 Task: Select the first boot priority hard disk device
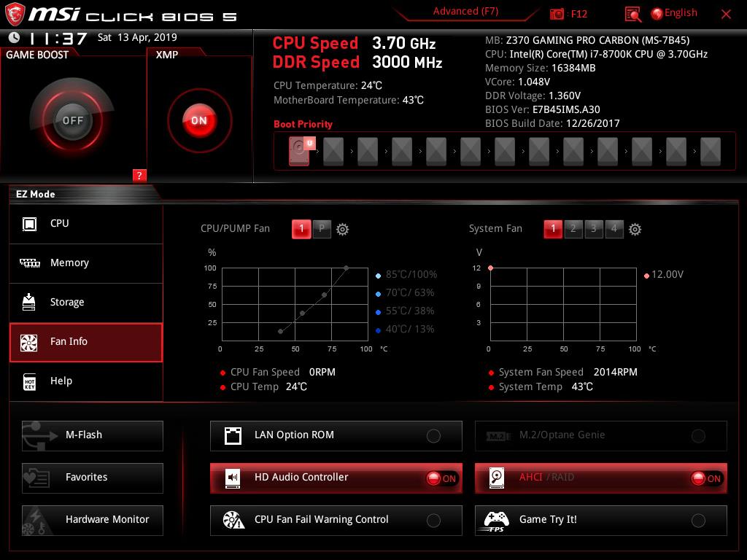pyautogui.click(x=299, y=152)
